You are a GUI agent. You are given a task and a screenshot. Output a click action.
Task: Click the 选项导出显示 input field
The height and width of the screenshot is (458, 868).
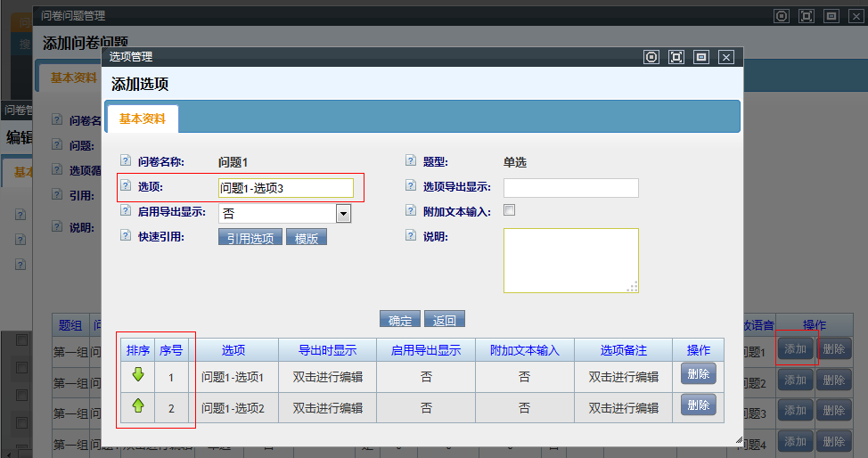[570, 188]
